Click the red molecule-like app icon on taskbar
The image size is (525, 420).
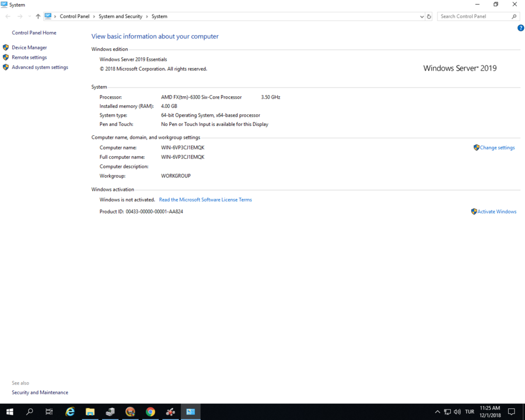point(170,412)
